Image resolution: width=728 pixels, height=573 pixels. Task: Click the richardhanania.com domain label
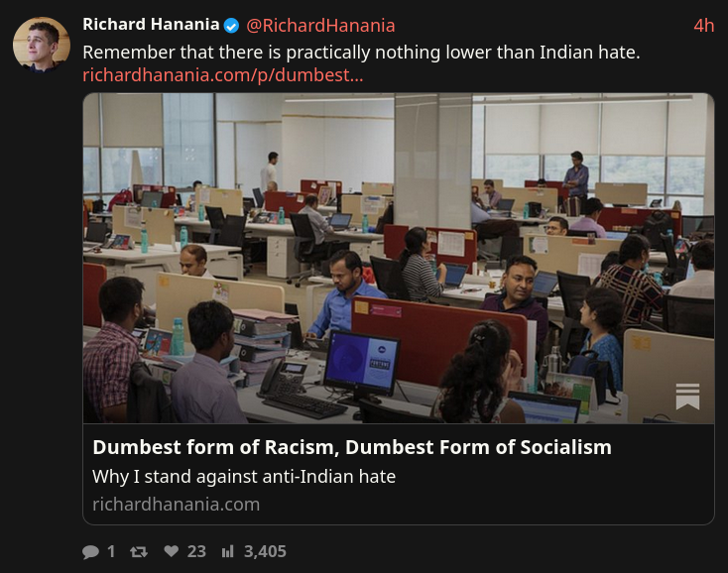pos(176,505)
